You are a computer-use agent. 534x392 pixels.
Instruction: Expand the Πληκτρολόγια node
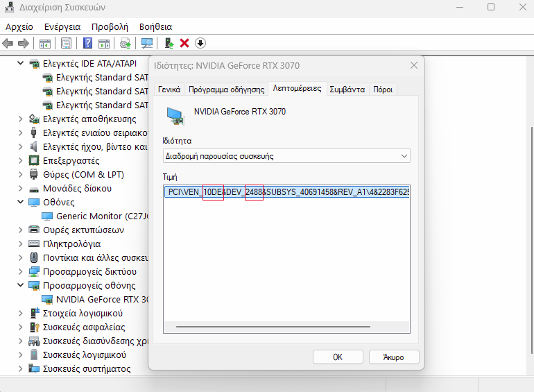point(20,244)
